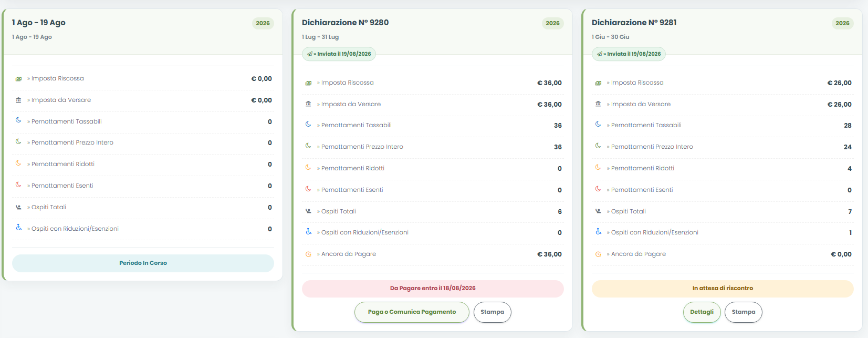Viewport: 868px width, 338px height.
Task: Click Pernottamenti Ridotti label in Dichiarazione N° 9281
Action: (641, 168)
